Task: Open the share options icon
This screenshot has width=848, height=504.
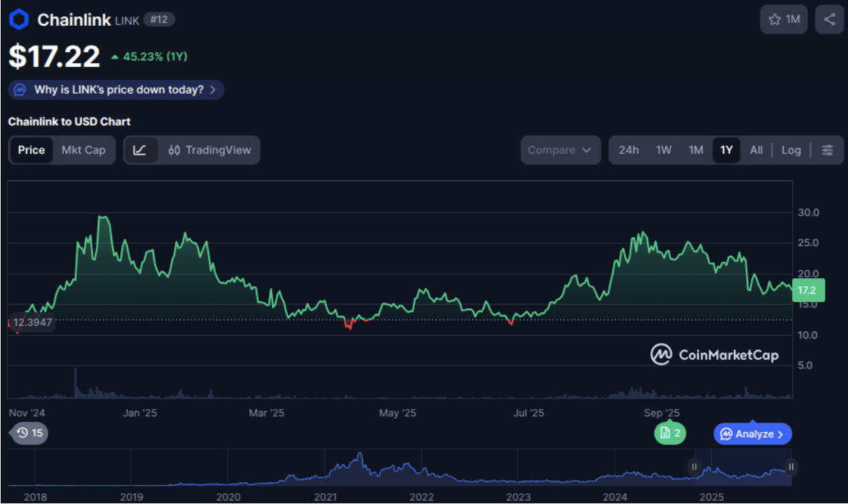Action: [829, 19]
